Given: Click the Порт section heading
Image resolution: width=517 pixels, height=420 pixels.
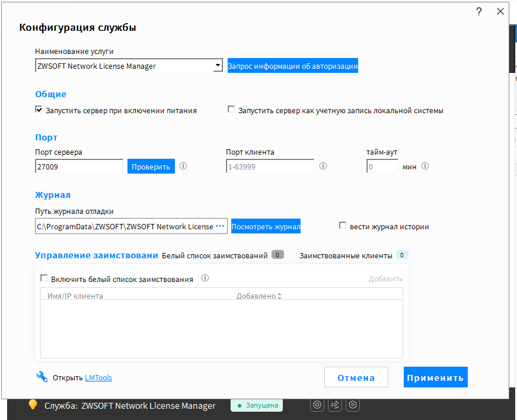Looking at the screenshot, I should (x=46, y=137).
